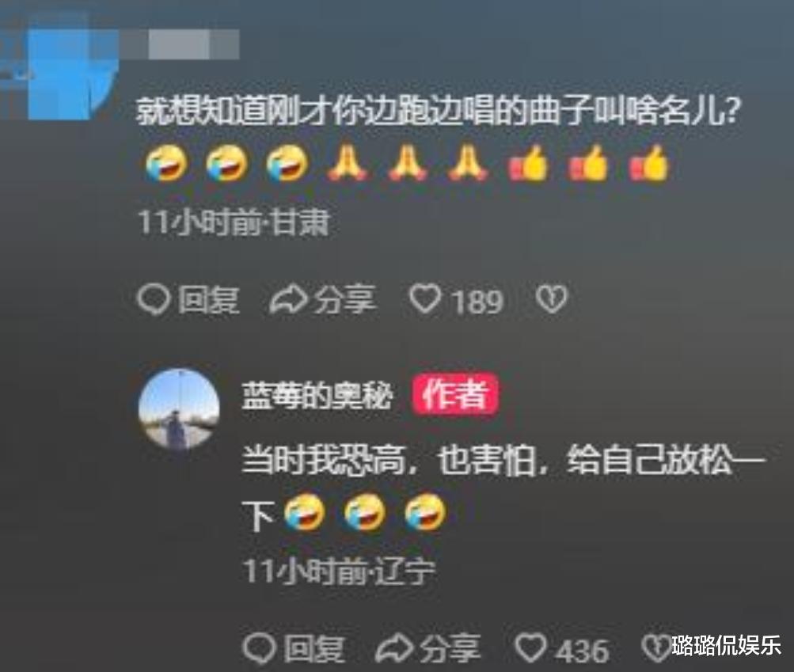
Task: Dislike the first comment with broken heart
Action: (552, 298)
